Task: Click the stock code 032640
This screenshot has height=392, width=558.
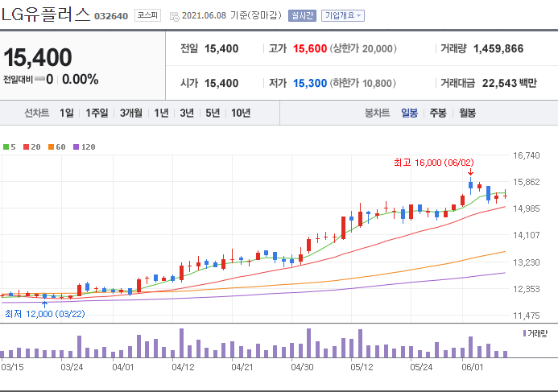Action: 111,16
